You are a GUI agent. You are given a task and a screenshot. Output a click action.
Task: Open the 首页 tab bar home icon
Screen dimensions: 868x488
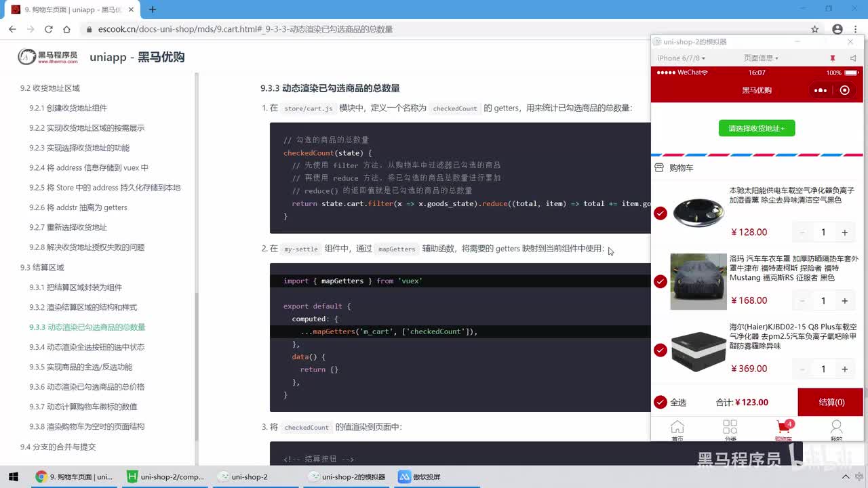tap(677, 430)
